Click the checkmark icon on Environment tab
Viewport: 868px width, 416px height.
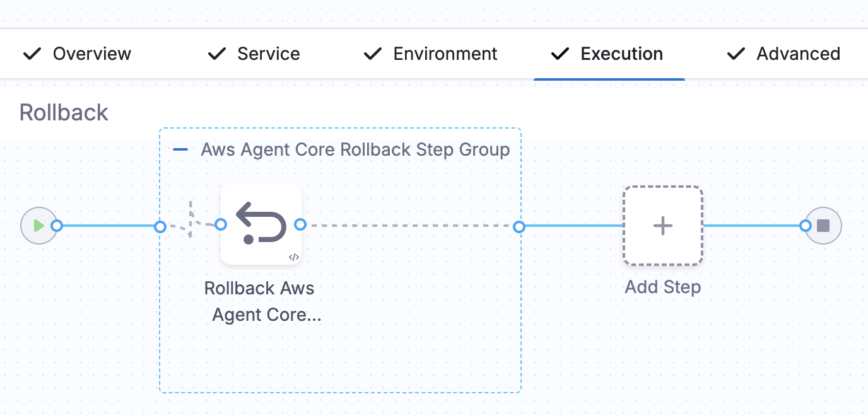(x=373, y=54)
